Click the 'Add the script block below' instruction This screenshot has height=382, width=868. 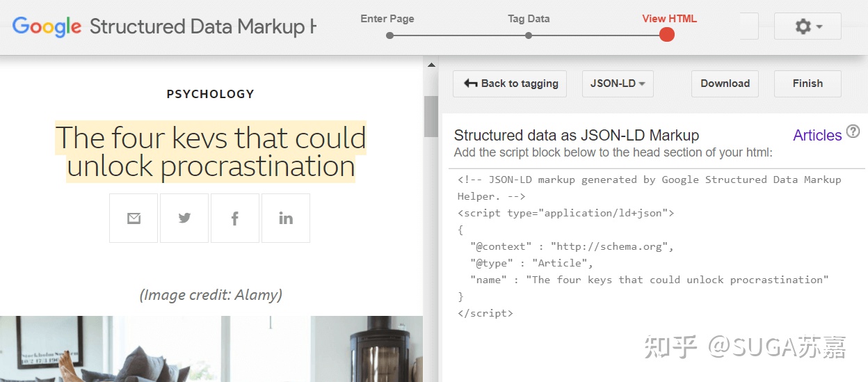[613, 152]
